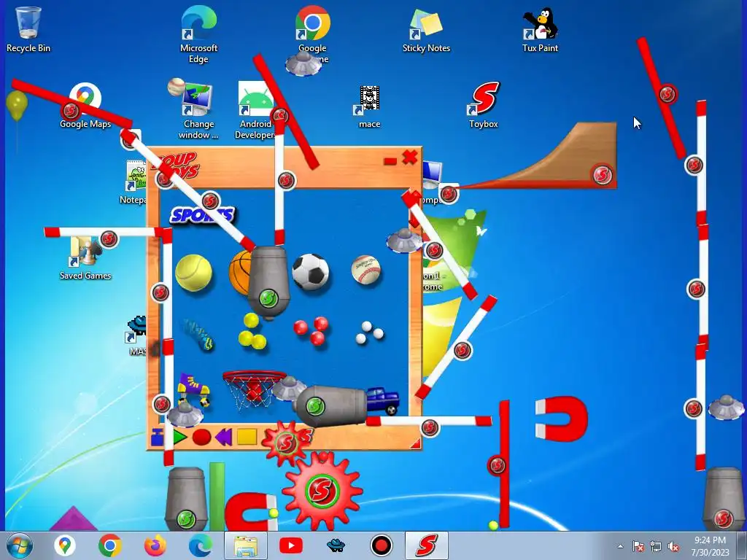Open the Tux Paint shortcut
Screen dimensions: 747x560
pyautogui.click(x=540, y=29)
